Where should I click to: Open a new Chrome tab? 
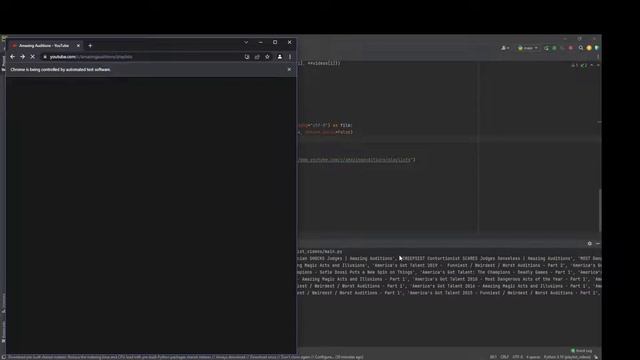(90, 46)
